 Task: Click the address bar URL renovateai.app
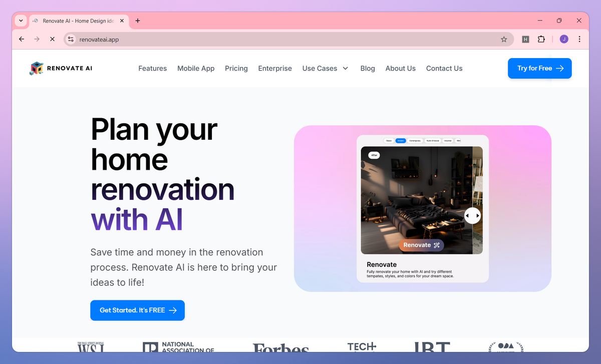99,39
